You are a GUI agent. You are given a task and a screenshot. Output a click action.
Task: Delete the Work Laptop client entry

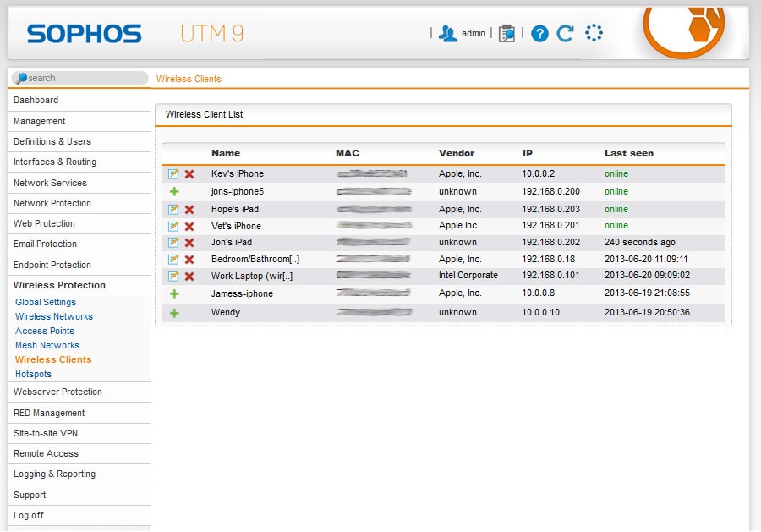(x=189, y=277)
